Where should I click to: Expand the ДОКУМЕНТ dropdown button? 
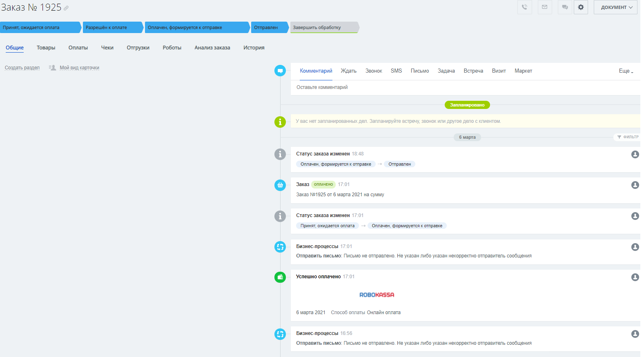pyautogui.click(x=615, y=7)
